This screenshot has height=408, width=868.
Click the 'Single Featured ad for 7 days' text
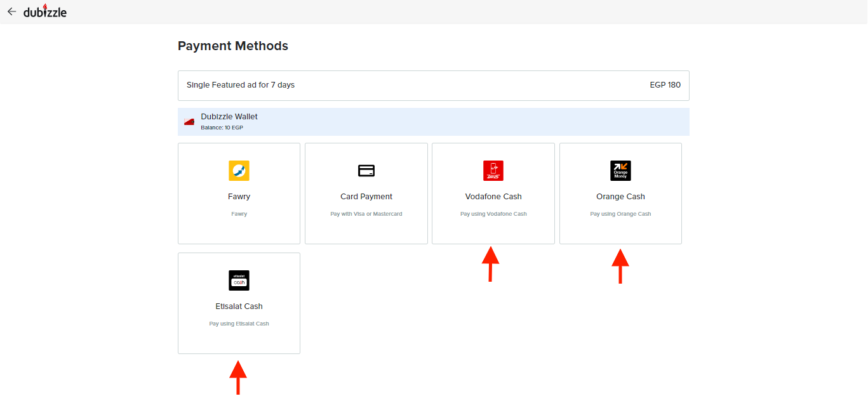pyautogui.click(x=241, y=85)
